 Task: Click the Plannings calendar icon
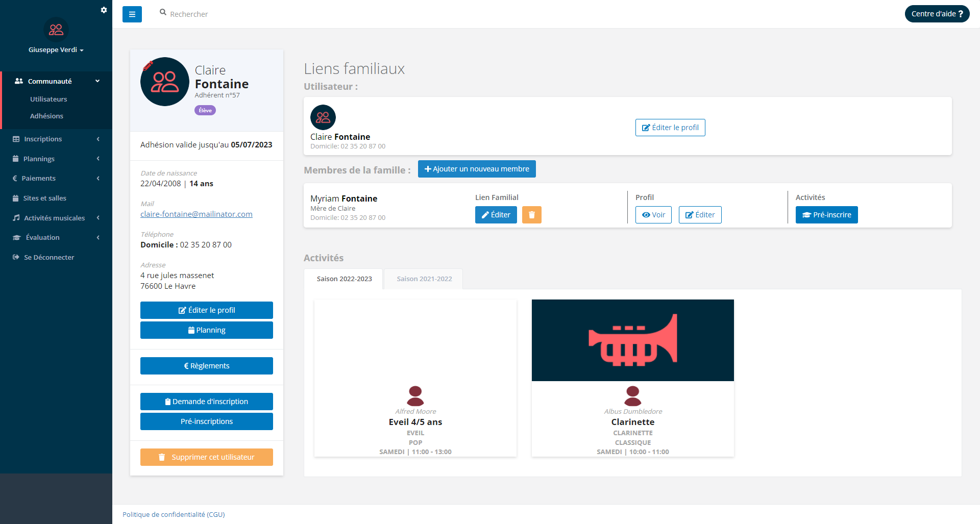point(15,159)
